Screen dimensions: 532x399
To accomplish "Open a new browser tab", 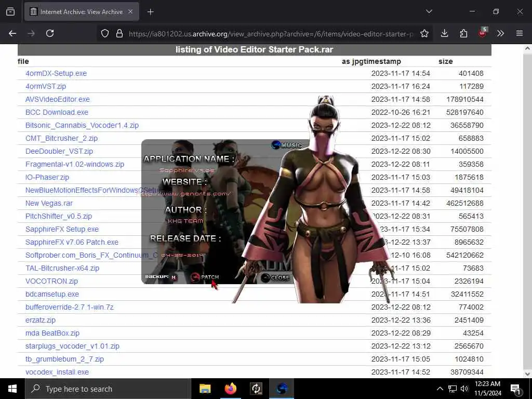I will (150, 12).
